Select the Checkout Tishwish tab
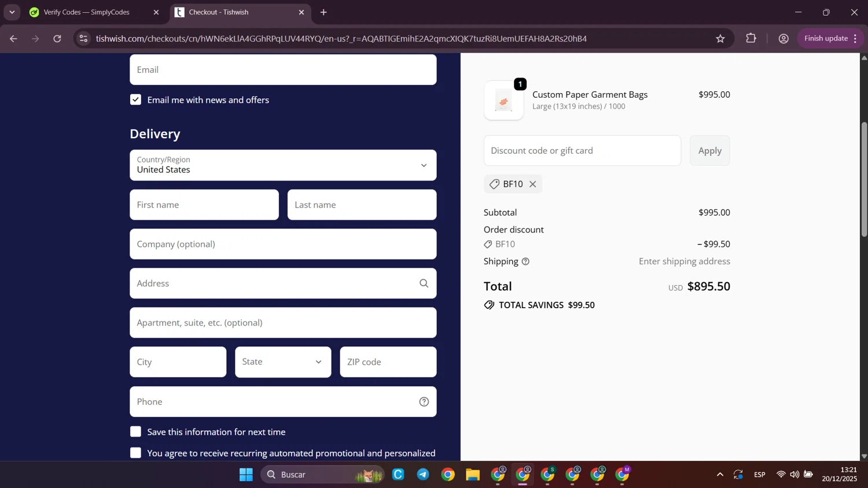The image size is (868, 488). coord(240,12)
